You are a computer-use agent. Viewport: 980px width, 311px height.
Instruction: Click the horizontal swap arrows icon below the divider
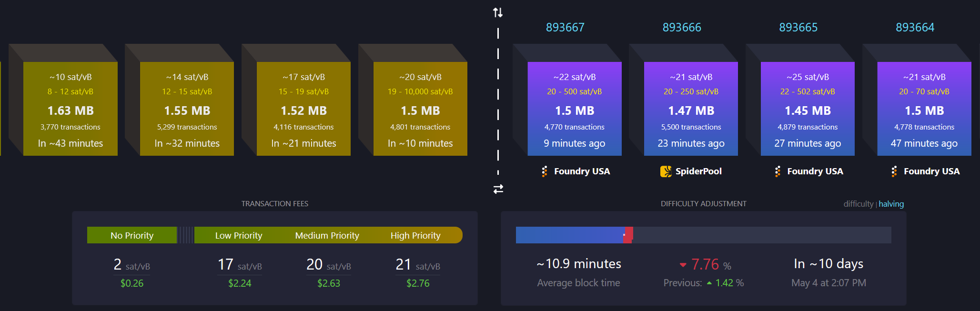(498, 189)
